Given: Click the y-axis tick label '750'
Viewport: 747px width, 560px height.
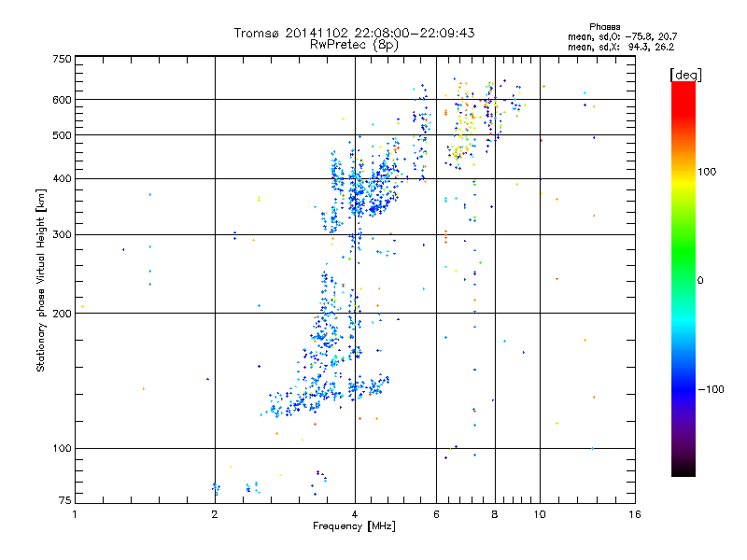Looking at the screenshot, I should point(62,59).
